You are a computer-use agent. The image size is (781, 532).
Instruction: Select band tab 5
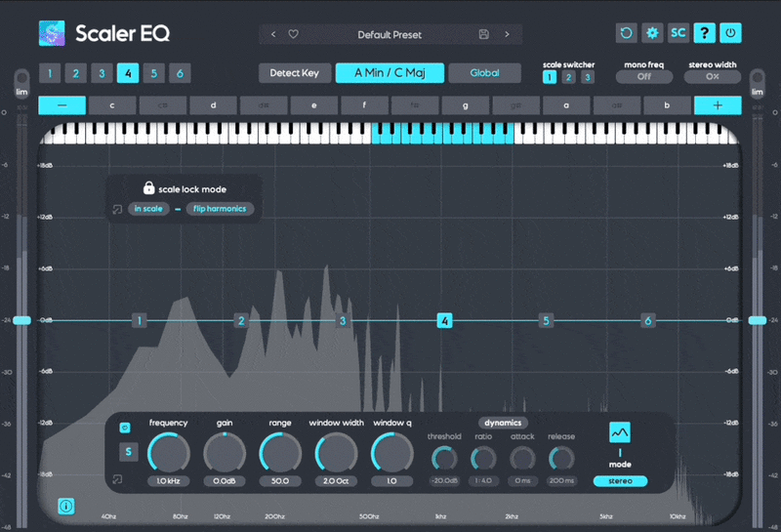click(153, 73)
